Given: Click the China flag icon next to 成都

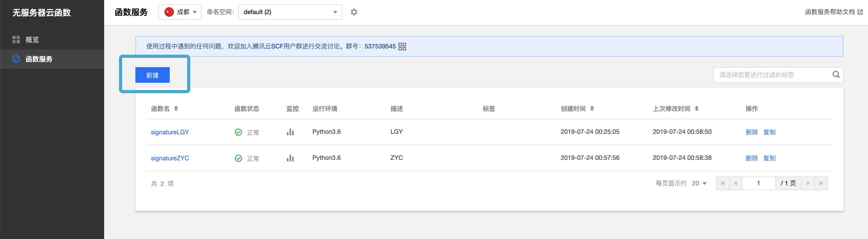Looking at the screenshot, I should [169, 12].
